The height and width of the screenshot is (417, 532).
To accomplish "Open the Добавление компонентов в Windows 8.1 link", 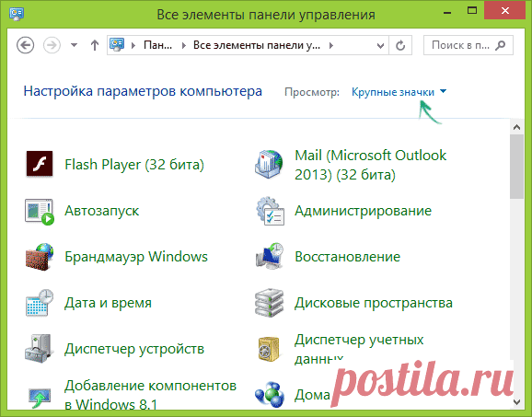I will coord(150,395).
